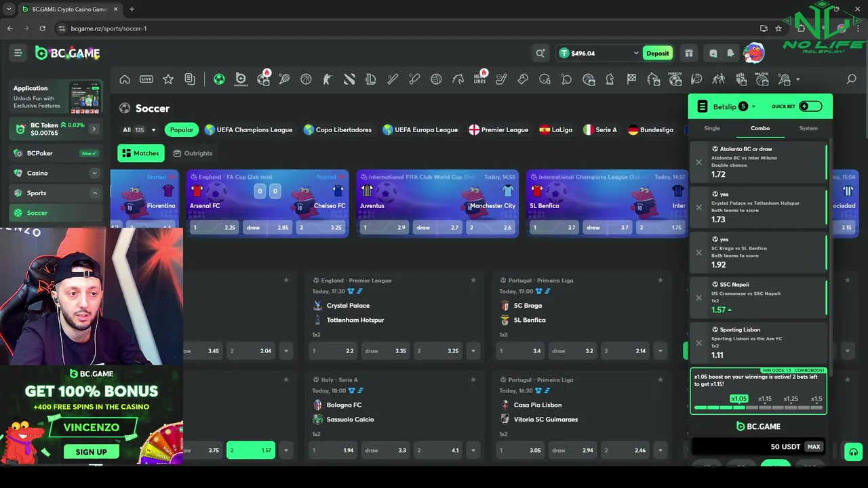The image size is (868, 488).
Task: Switch betslip to Single tab
Action: click(x=712, y=128)
